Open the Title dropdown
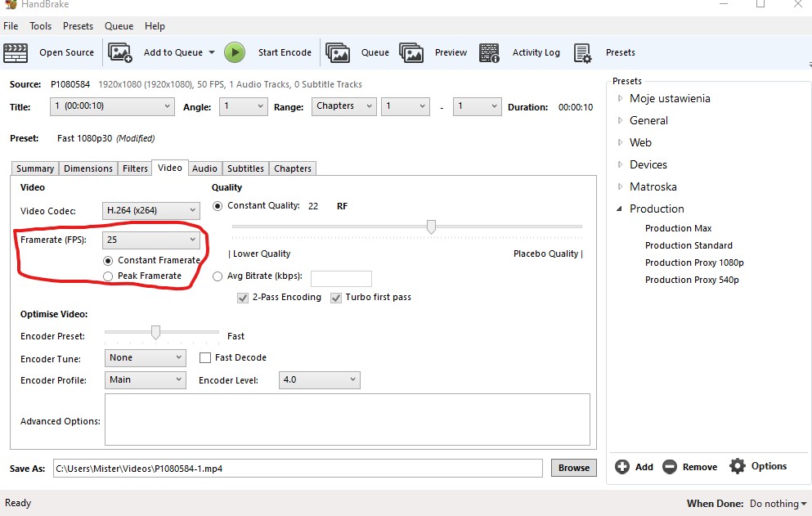The height and width of the screenshot is (516, 812). coord(112,106)
